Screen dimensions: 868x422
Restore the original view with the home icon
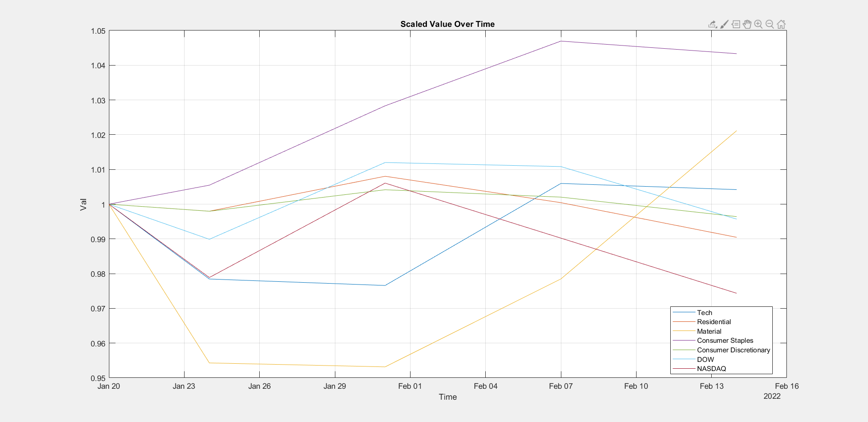[x=781, y=24]
